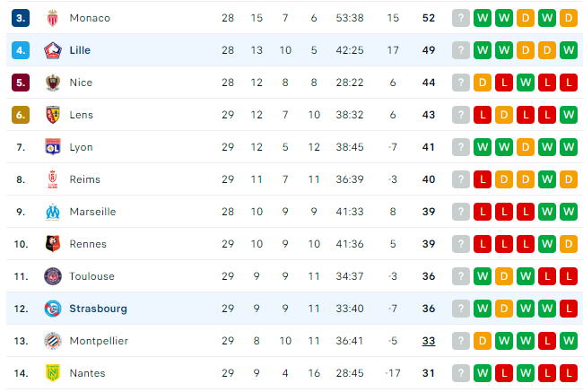Click Reims' red L form badge
Image resolution: width=583 pixels, height=392 pixels.
[483, 179]
